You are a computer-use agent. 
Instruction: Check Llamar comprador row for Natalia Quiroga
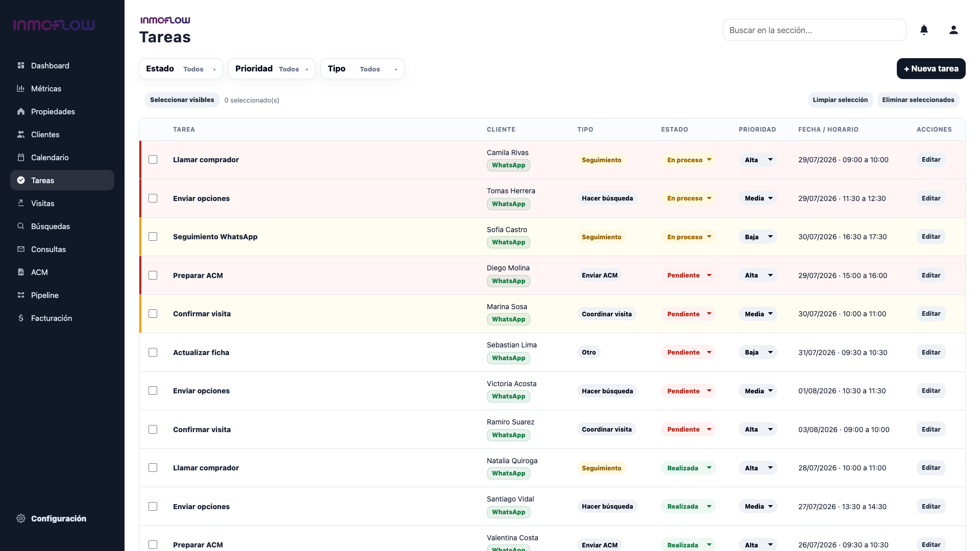click(x=153, y=468)
